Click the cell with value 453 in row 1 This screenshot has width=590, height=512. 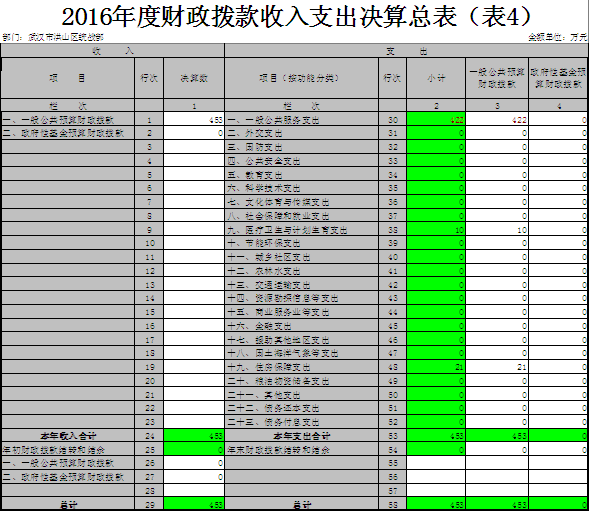194,120
